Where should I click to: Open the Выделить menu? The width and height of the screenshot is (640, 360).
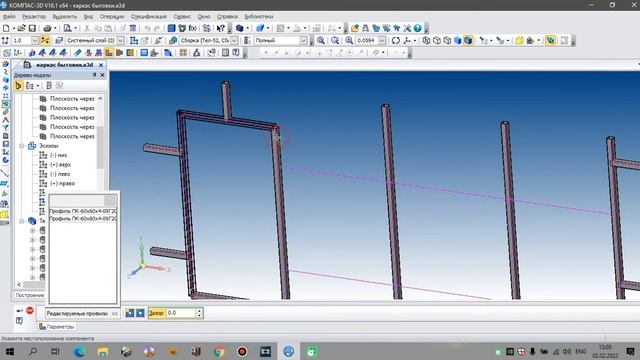(x=64, y=17)
